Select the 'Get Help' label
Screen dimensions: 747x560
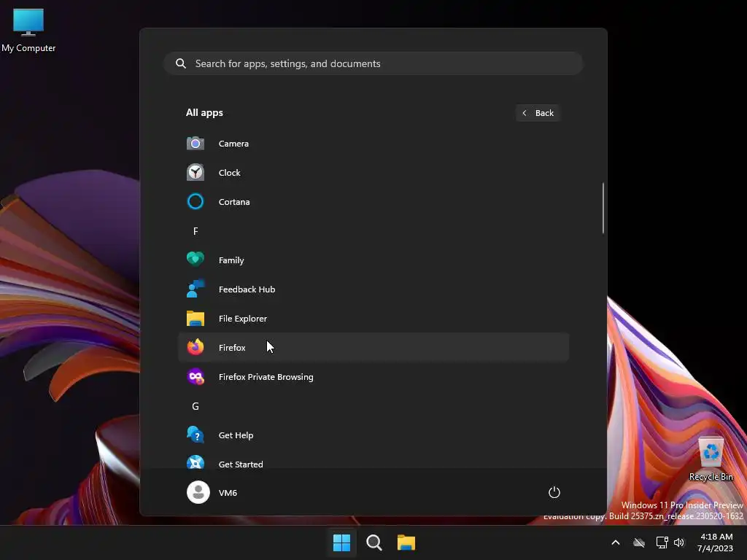(236, 435)
